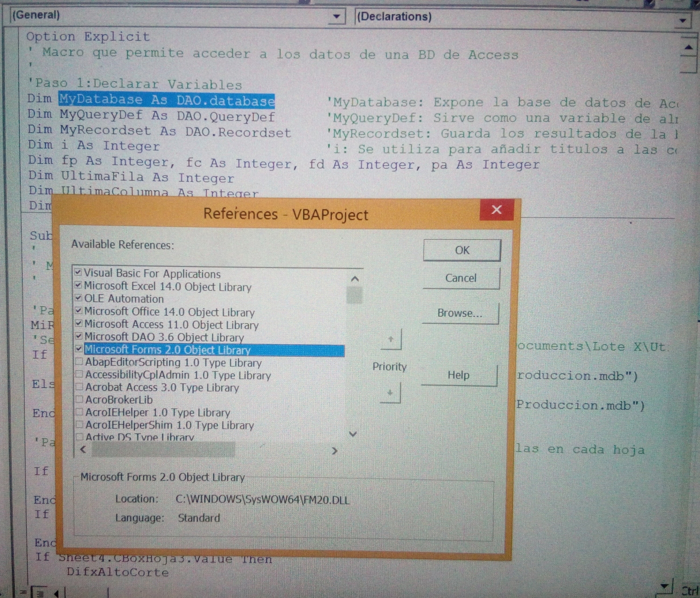This screenshot has height=598, width=700.
Task: Click highlighted MyDatabase As DAO.database text
Action: [x=167, y=100]
